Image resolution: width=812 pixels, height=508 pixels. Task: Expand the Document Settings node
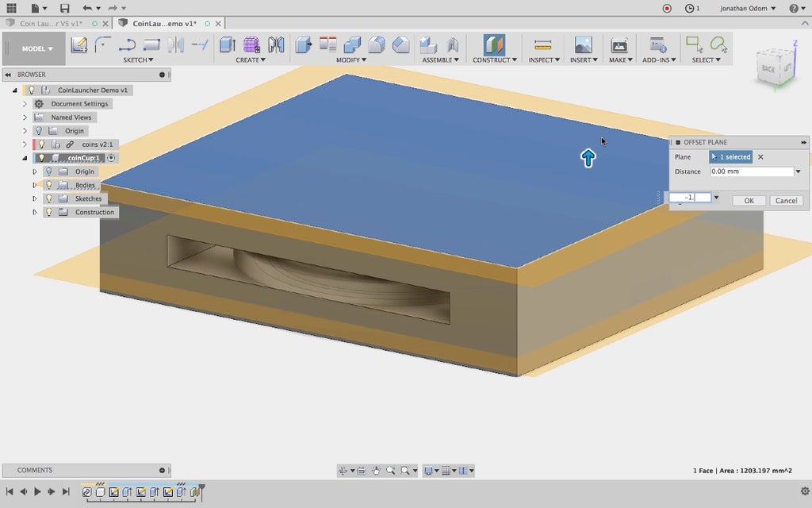[x=25, y=104]
